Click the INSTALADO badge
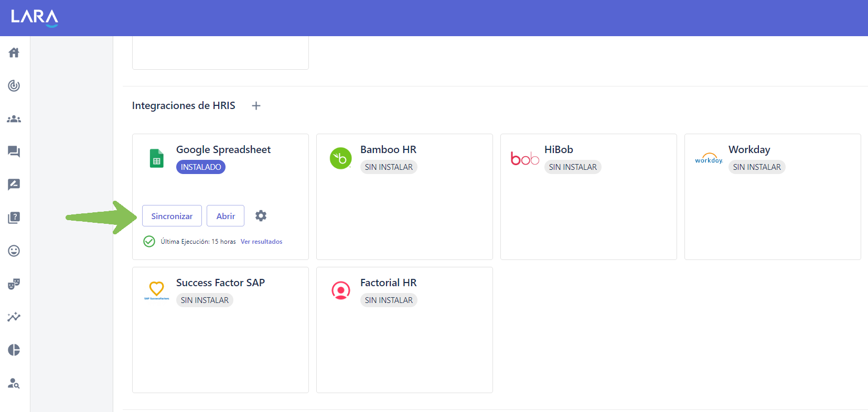This screenshot has height=412, width=868. click(x=201, y=167)
